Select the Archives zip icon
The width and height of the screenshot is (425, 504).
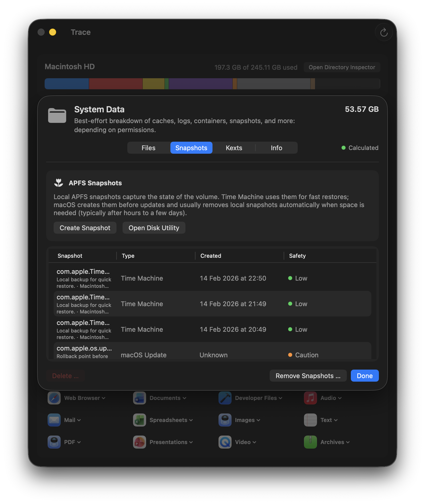[310, 442]
